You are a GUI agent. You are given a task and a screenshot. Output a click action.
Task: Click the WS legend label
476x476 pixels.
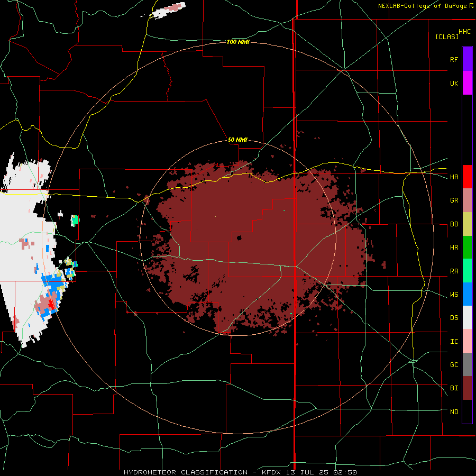click(454, 295)
